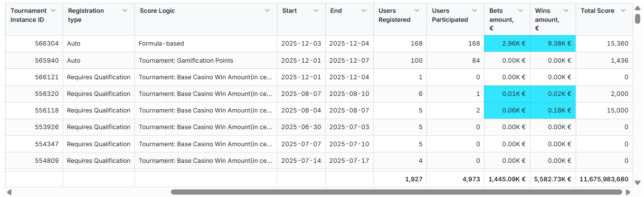The width and height of the screenshot is (644, 197).
Task: Click the Wins amount column chevron
Action: [x=566, y=10]
